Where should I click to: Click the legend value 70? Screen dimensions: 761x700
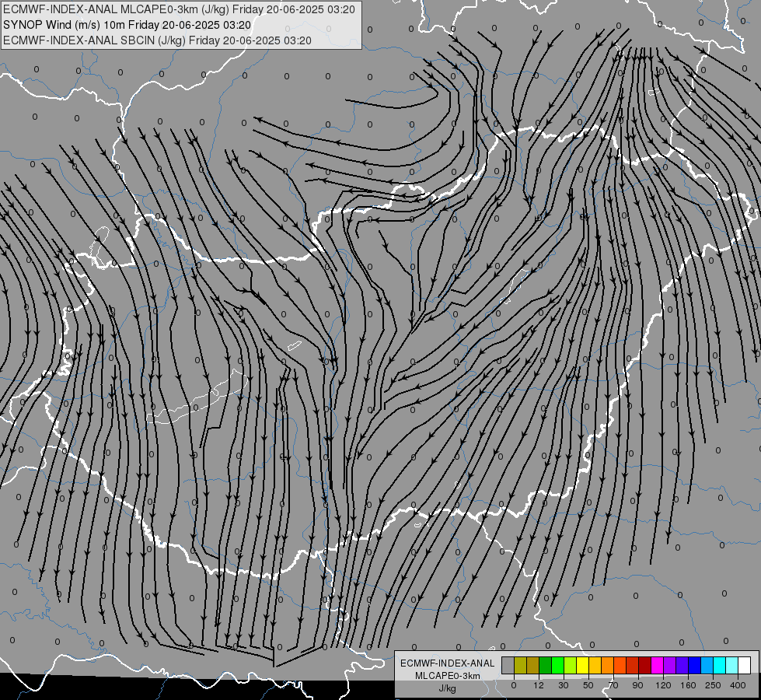coord(613,685)
